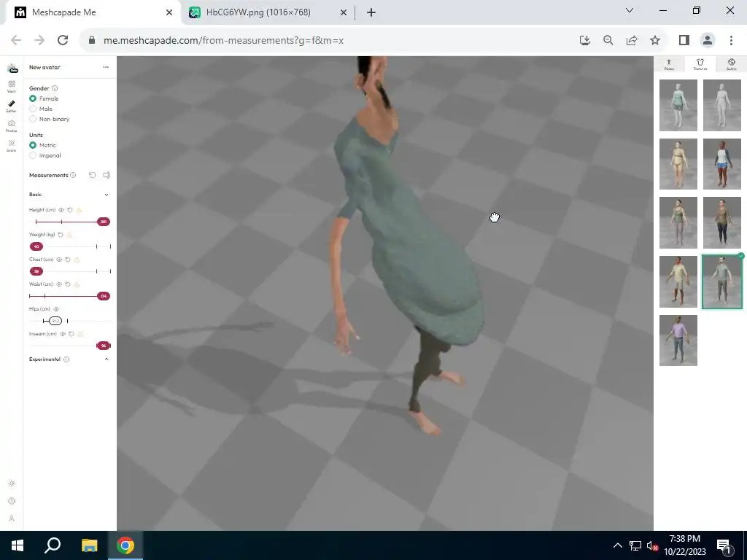Click the Inseam warning icon
This screenshot has width=747, height=560.
click(x=80, y=334)
